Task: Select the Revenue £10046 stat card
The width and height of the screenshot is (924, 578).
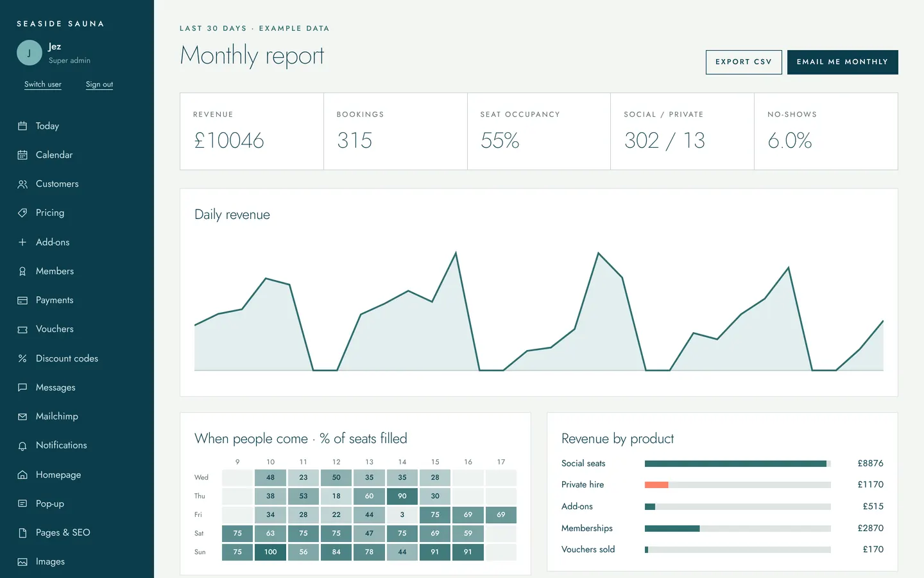Action: (252, 132)
